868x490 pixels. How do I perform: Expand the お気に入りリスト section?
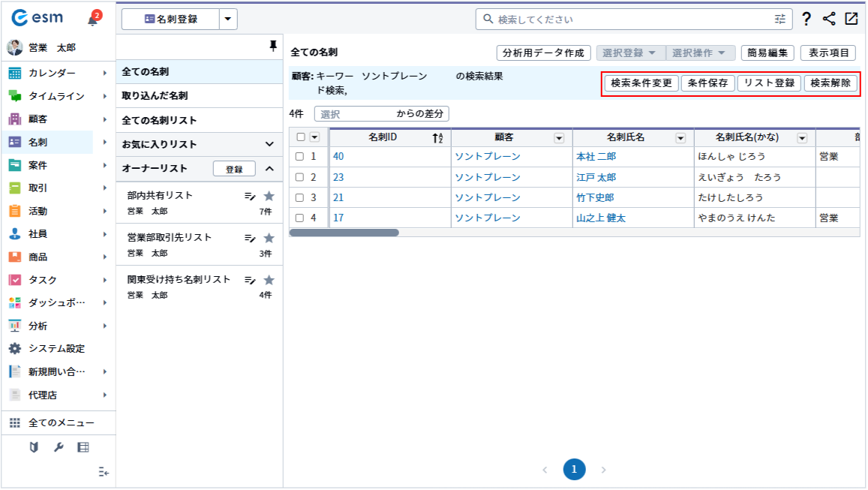pyautogui.click(x=269, y=144)
